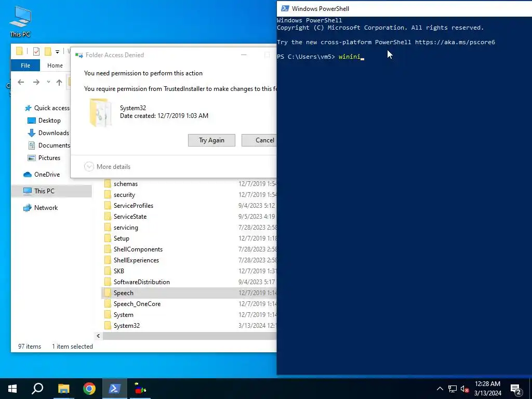Minimize the Folder Access Denied dialog
The image size is (532, 399).
[244, 55]
